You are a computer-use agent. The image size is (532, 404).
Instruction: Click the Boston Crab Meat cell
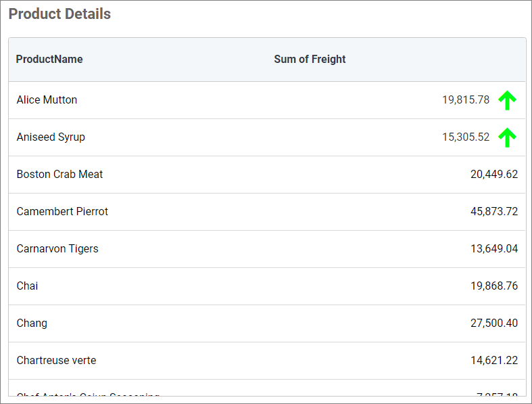tap(59, 175)
